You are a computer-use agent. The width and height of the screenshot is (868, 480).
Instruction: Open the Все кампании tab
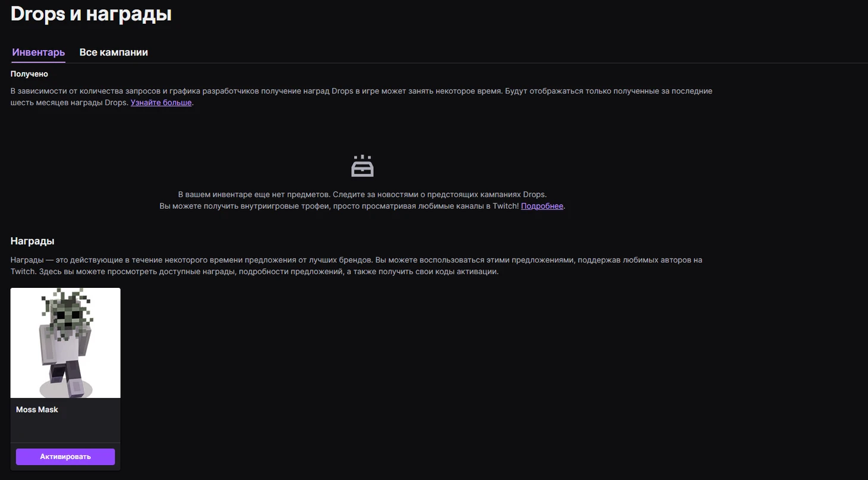click(114, 52)
